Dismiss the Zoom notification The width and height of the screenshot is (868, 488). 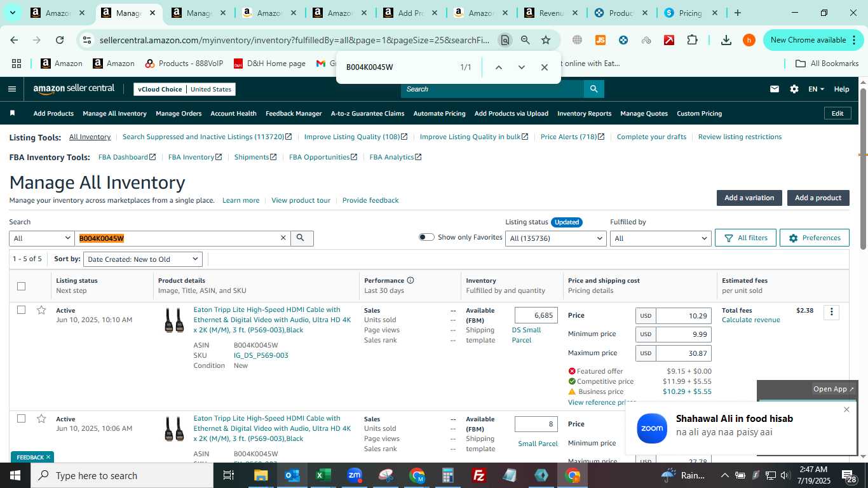[x=846, y=409]
